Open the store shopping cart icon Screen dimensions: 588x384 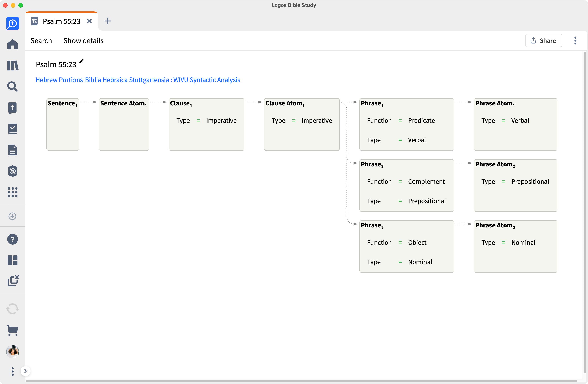(13, 330)
